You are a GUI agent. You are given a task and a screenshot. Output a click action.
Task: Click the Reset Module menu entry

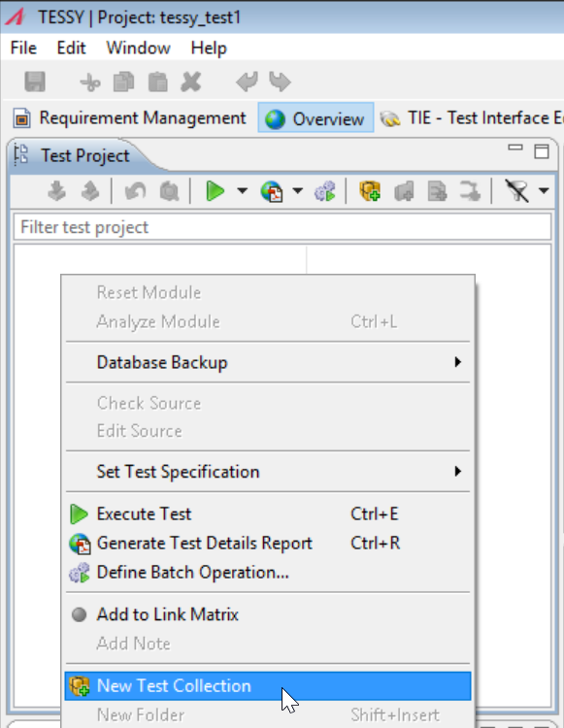tap(268, 292)
